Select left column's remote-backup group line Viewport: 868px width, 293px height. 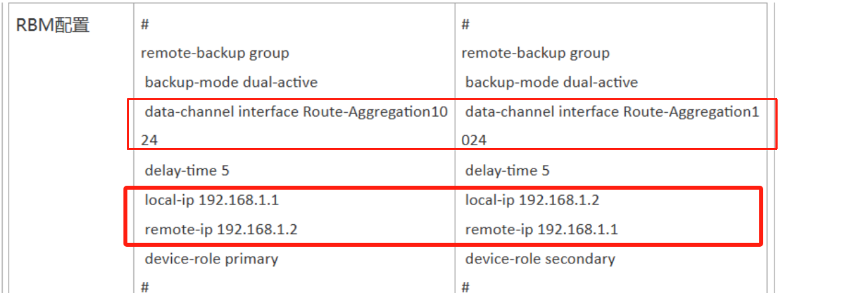tap(215, 53)
